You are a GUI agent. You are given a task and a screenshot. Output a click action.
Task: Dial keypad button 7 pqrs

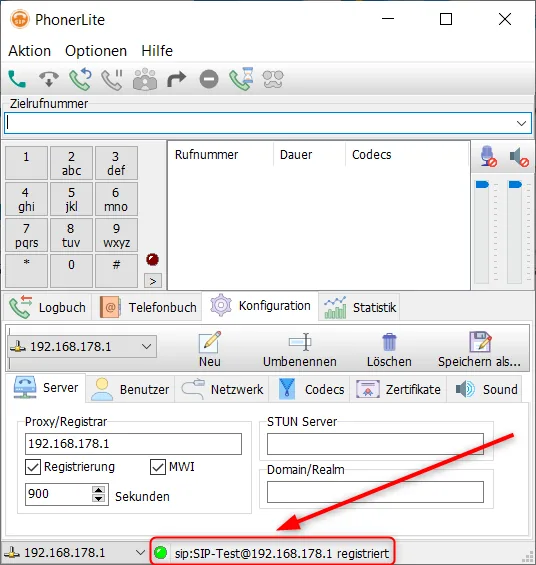[x=26, y=235]
